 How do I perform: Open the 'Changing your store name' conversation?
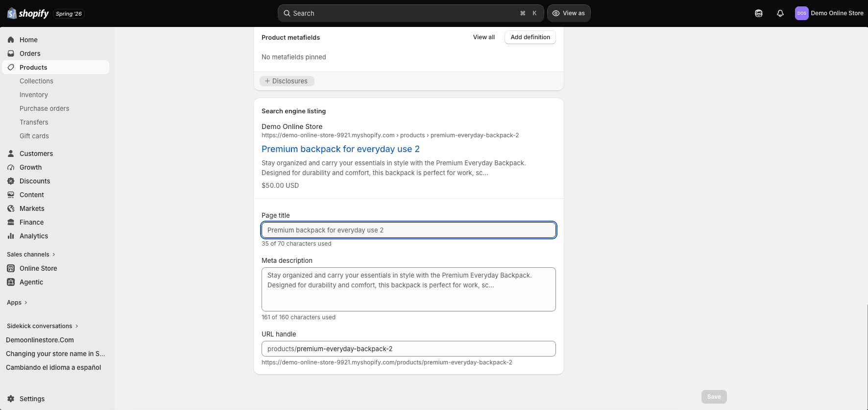[55, 354]
